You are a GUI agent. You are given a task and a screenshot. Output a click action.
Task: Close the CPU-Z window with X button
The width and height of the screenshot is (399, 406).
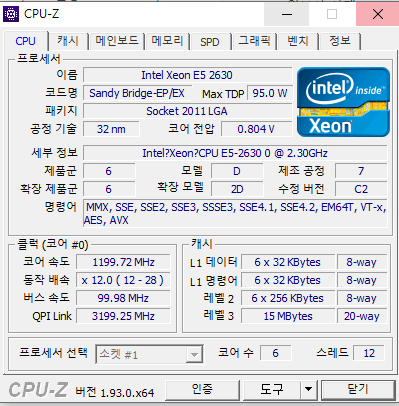tap(377, 14)
